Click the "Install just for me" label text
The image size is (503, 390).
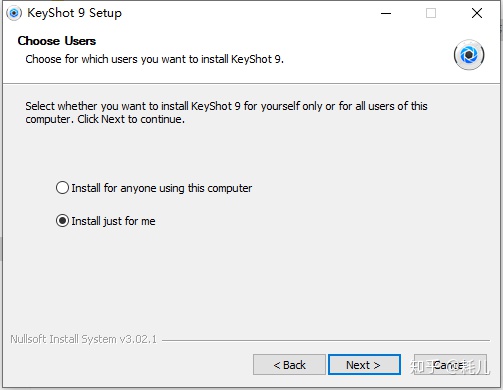coord(113,221)
